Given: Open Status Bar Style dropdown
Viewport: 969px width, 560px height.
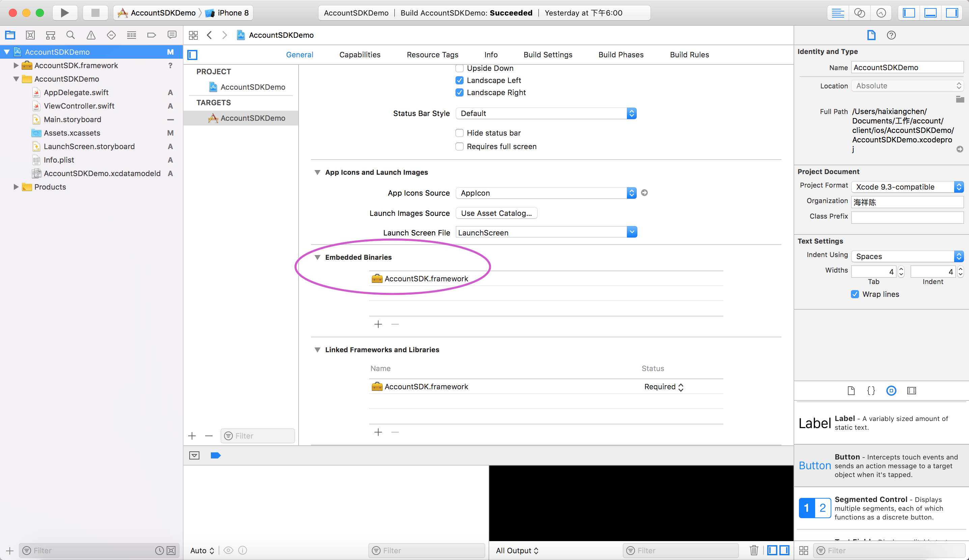Looking at the screenshot, I should [x=546, y=113].
